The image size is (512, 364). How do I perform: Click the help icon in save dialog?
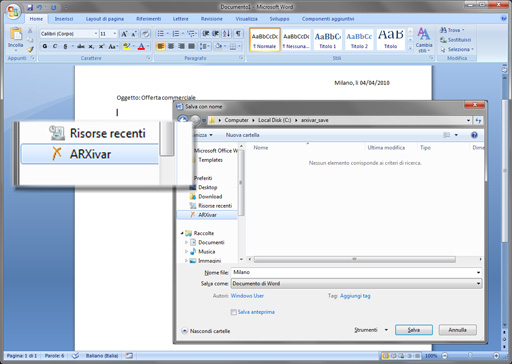point(474,135)
